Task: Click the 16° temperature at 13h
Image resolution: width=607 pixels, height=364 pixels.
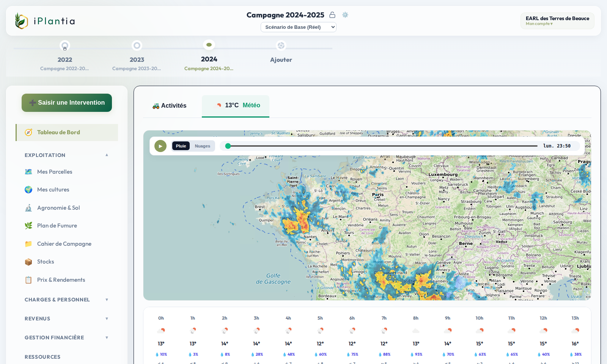Action: (575, 344)
